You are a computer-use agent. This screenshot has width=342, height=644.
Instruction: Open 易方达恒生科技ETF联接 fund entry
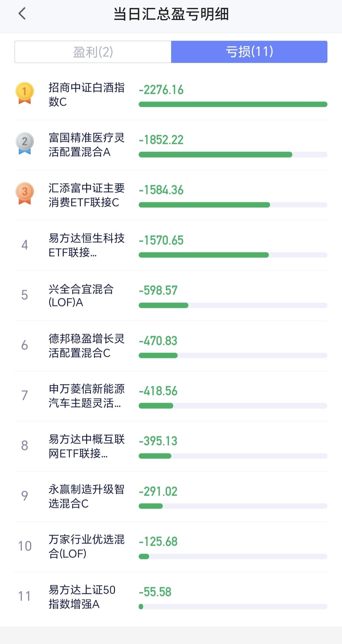coord(171,245)
